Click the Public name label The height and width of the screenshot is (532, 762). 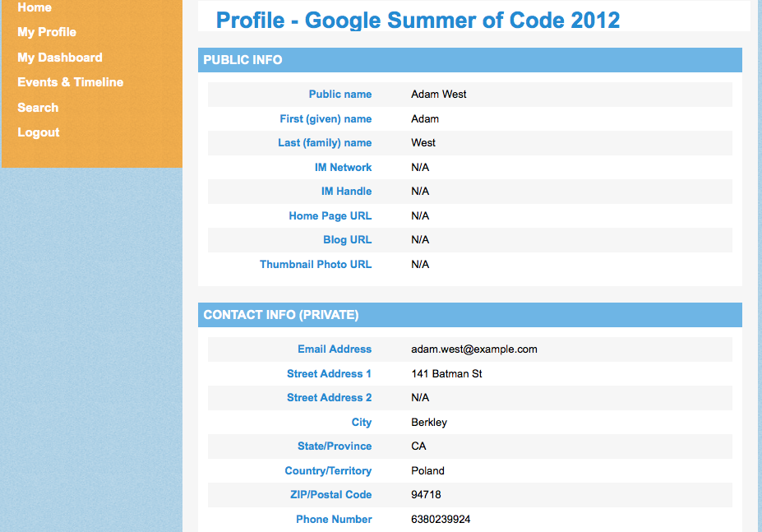click(x=340, y=95)
